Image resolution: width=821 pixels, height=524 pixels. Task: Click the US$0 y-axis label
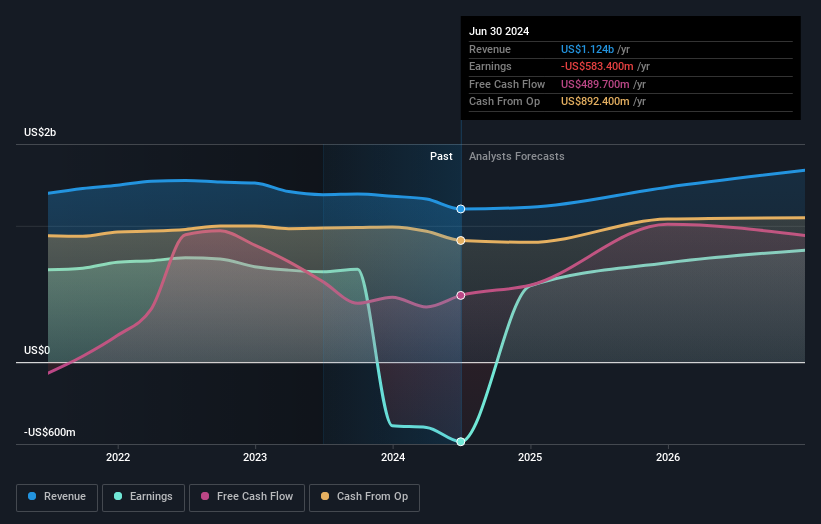click(37, 350)
